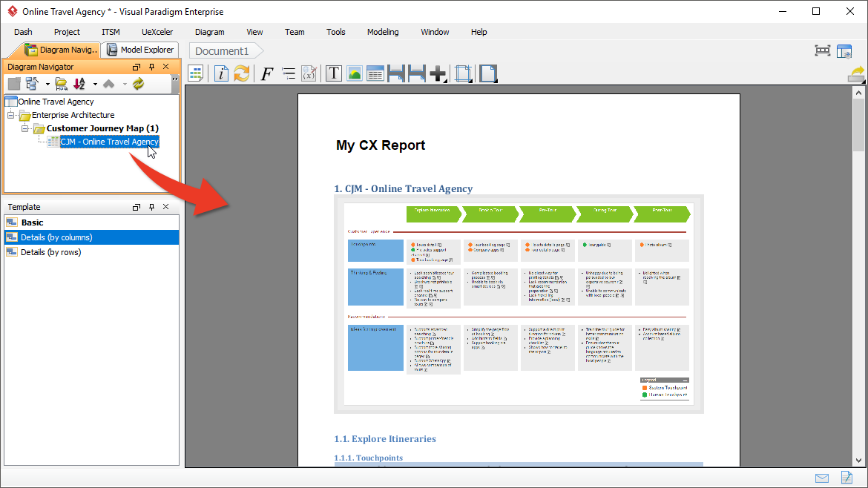Open the Modeling menu
Screen dimensions: 868x488
click(383, 32)
